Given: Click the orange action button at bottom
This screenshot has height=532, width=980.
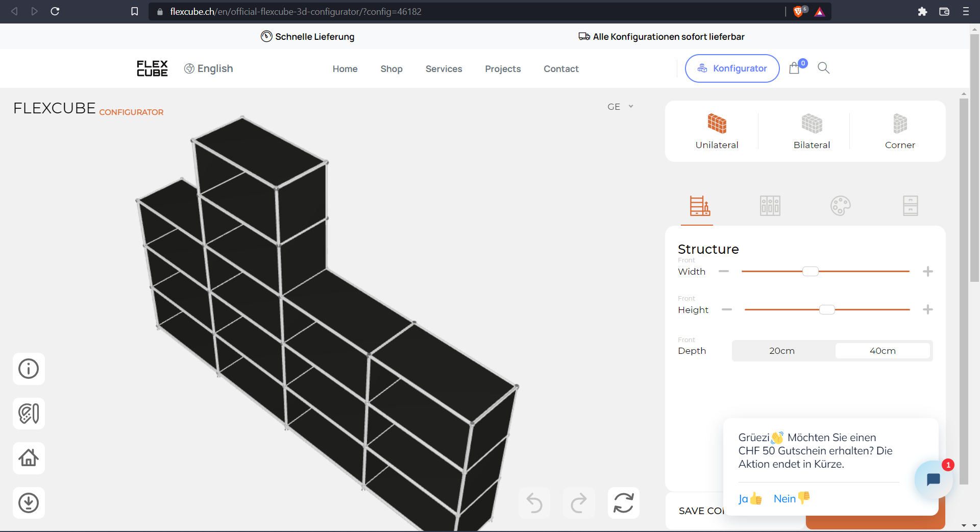Looking at the screenshot, I should (875, 522).
